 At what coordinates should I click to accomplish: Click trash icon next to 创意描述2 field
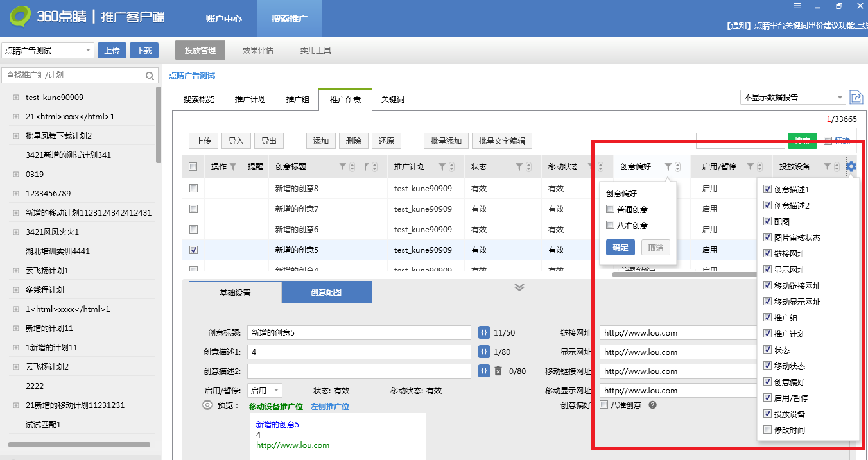(498, 371)
